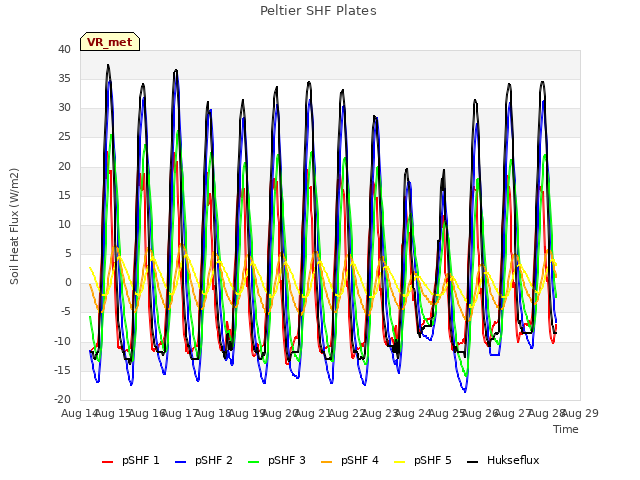
Task: Click the 5 y-axis tick label
Action: tap(68, 253)
